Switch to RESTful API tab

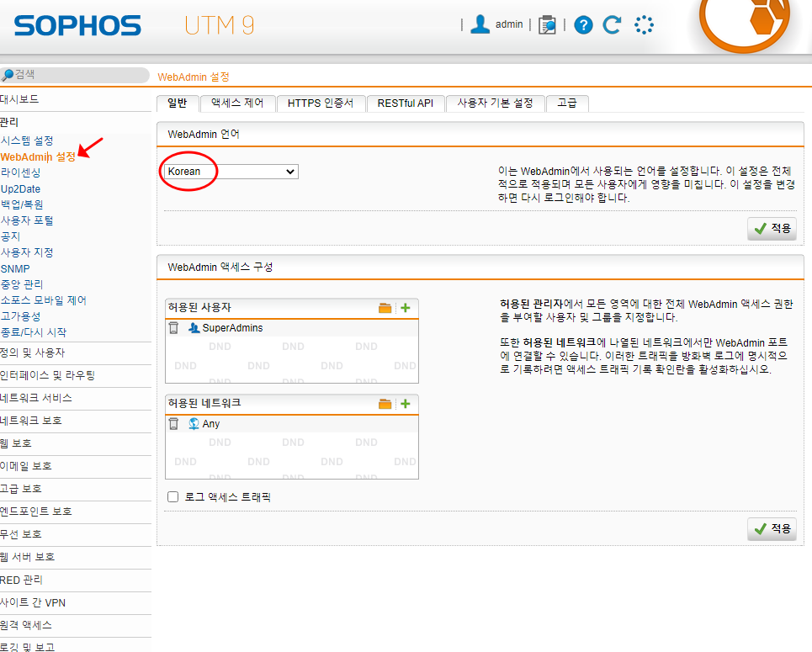click(406, 103)
